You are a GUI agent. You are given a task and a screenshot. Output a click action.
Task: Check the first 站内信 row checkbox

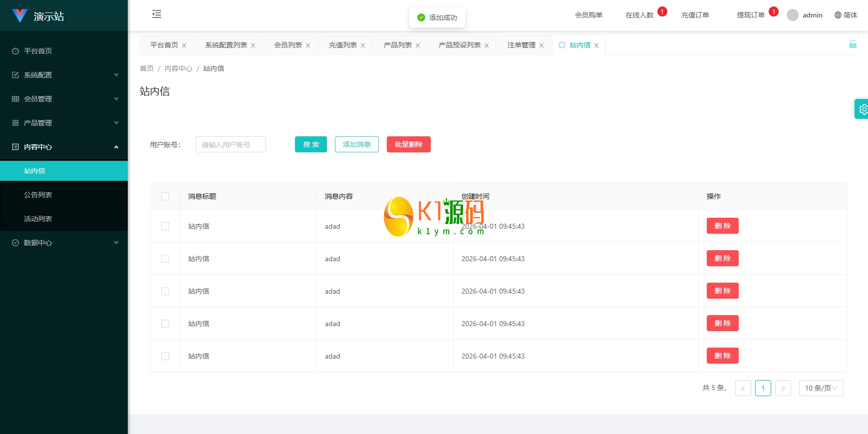click(x=165, y=226)
